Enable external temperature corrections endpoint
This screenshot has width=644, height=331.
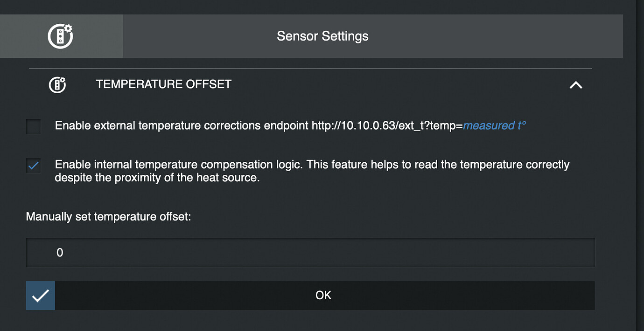tap(33, 126)
